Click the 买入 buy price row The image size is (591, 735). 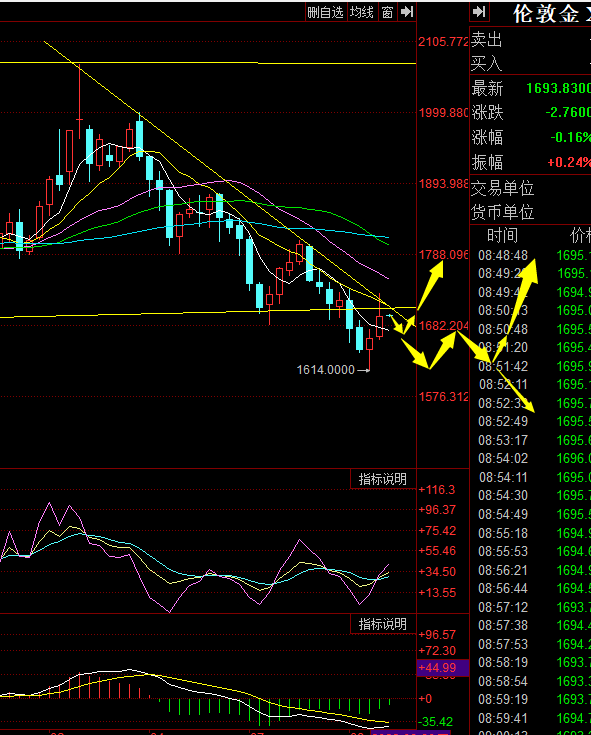pyautogui.click(x=531, y=63)
